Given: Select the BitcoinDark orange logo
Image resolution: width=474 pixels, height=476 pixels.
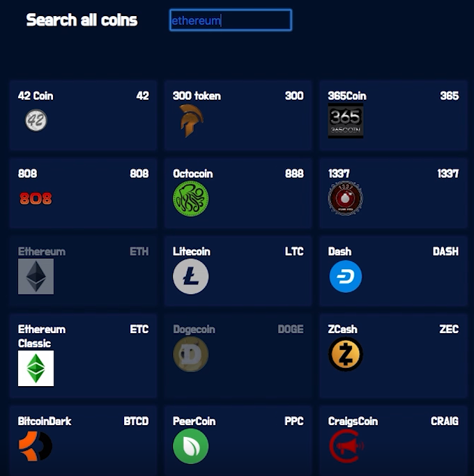Looking at the screenshot, I should click(x=36, y=446).
